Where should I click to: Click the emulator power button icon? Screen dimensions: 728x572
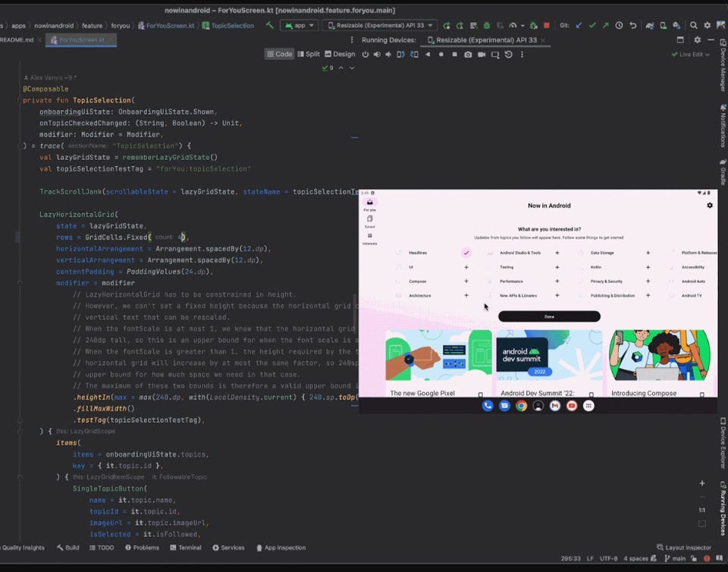pyautogui.click(x=366, y=55)
